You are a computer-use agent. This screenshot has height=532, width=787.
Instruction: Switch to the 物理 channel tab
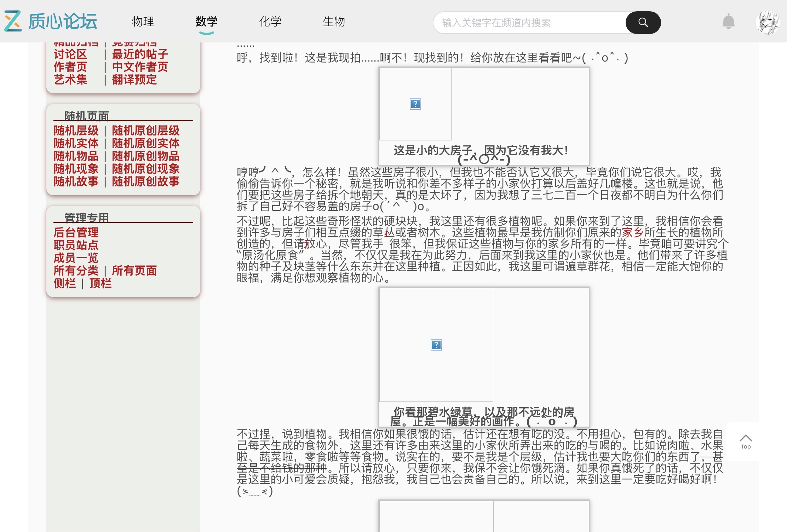pos(143,22)
